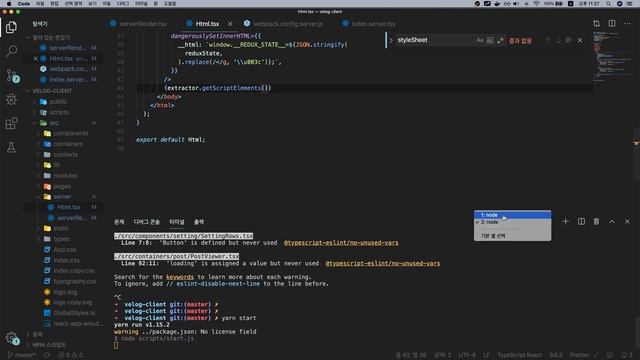
Task: Collapse the VELOG-CLIENT project section
Action: pyautogui.click(x=52, y=91)
